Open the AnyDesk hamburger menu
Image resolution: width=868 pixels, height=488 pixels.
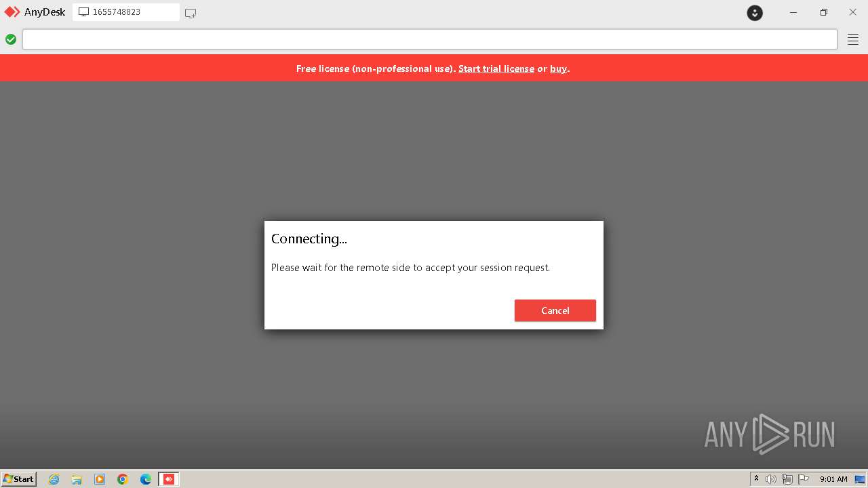tap(853, 39)
